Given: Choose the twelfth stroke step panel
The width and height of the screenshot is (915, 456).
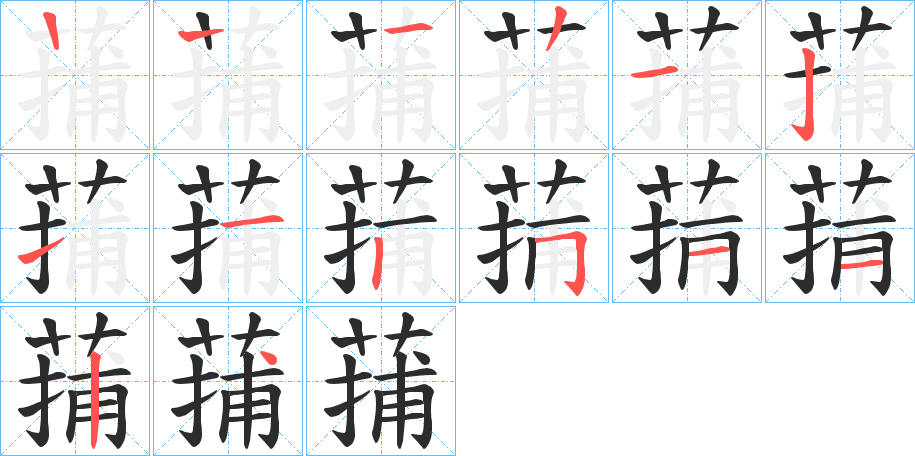Looking at the screenshot, I should pyautogui.click(x=840, y=228).
